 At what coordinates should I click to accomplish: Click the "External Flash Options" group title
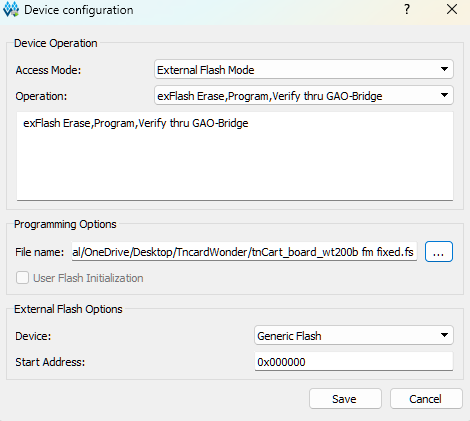(x=68, y=309)
